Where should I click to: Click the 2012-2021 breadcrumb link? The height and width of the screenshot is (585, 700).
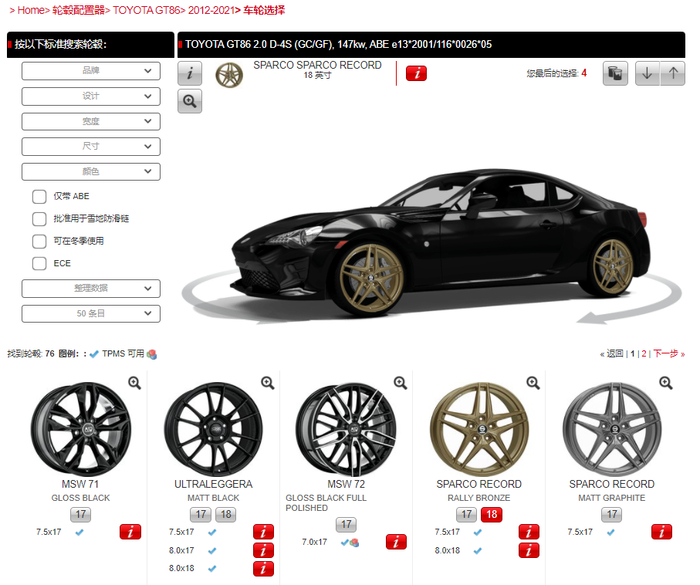[x=211, y=10]
